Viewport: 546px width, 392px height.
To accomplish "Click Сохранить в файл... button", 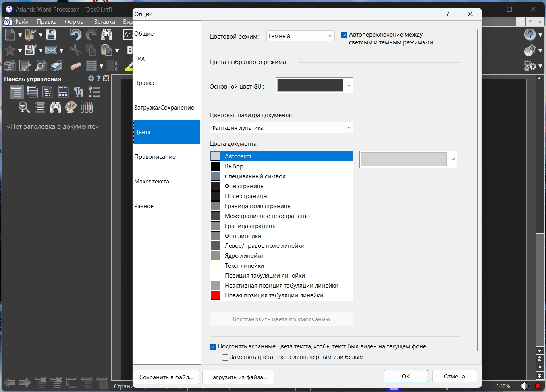I will pos(166,377).
